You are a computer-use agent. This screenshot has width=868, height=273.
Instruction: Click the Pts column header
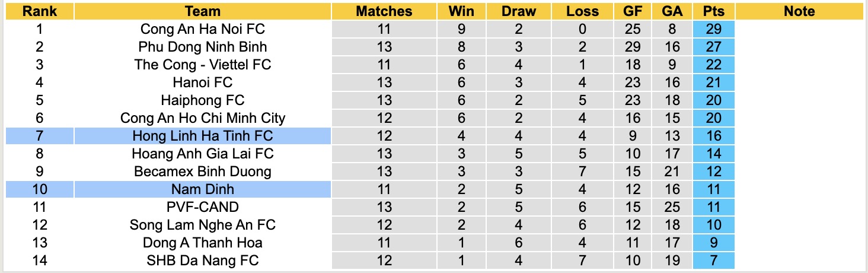coord(714,11)
